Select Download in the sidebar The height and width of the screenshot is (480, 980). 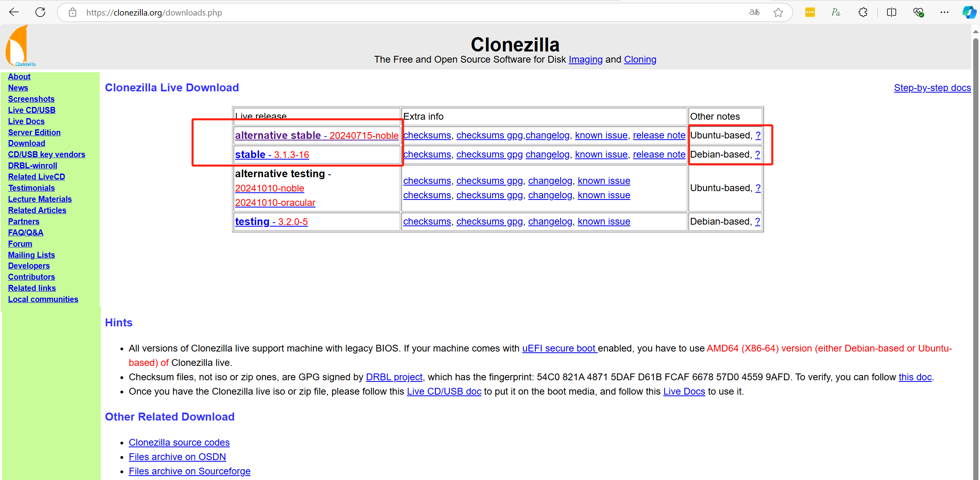(x=26, y=143)
